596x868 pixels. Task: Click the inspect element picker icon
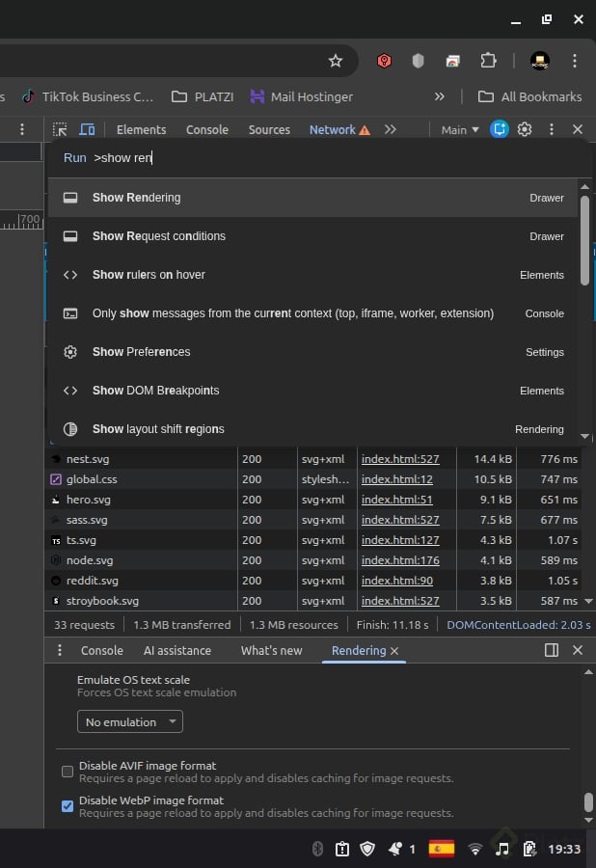[60, 129]
